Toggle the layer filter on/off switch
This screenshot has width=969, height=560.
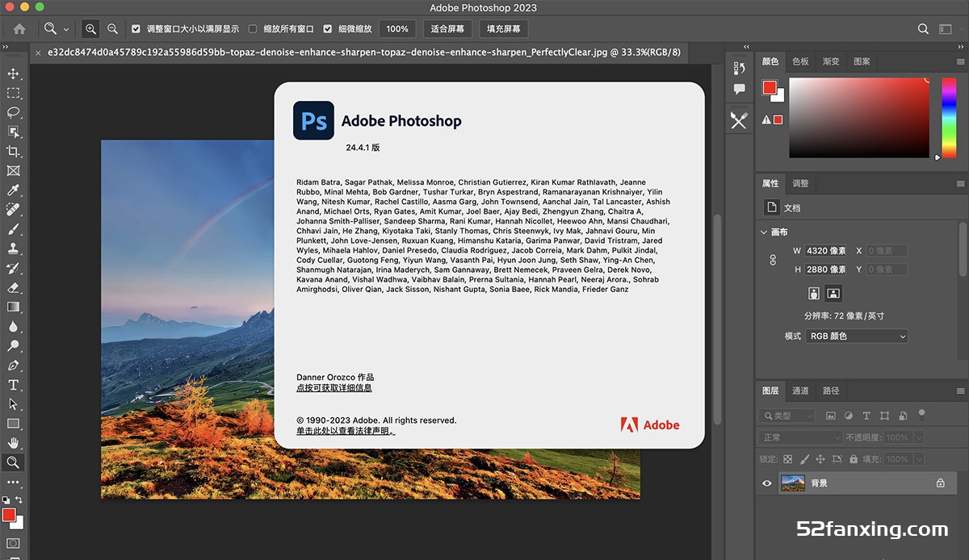pyautogui.click(x=921, y=415)
